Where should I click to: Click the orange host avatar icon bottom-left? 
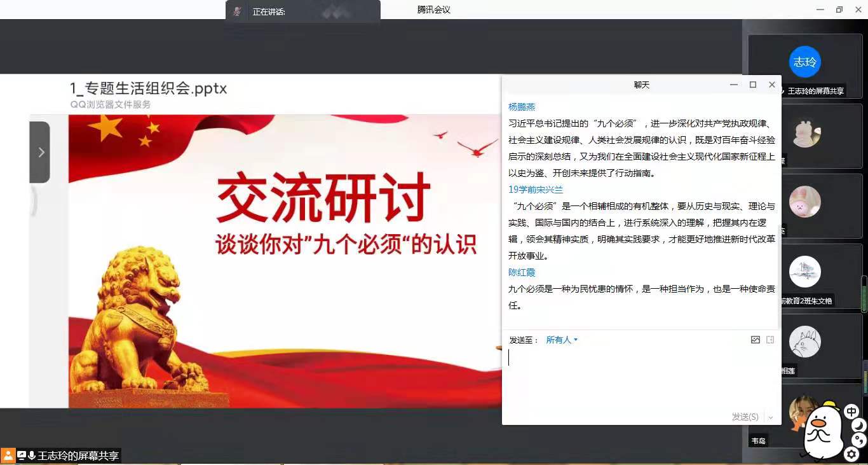(8, 455)
